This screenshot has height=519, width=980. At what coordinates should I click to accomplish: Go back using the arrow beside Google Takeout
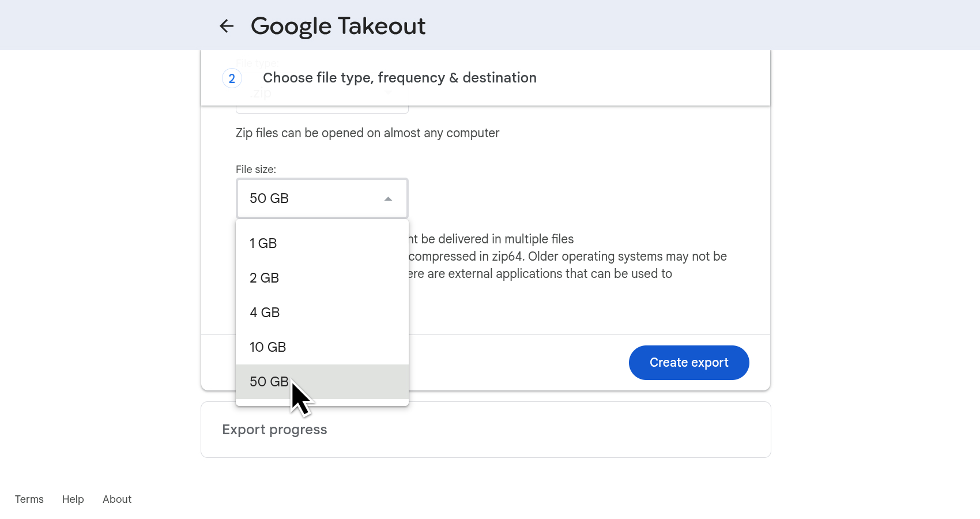tap(227, 26)
